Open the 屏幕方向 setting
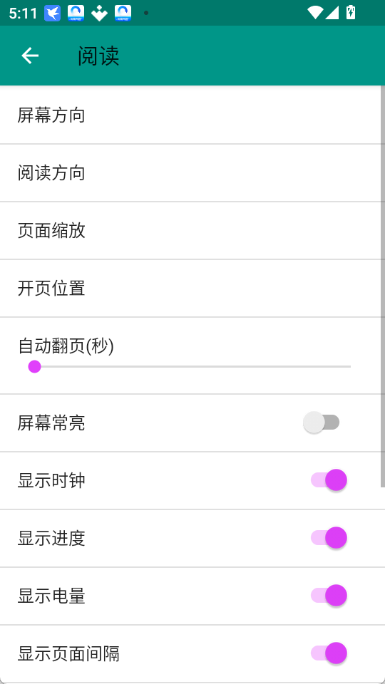The height and width of the screenshot is (684, 385). click(x=190, y=115)
